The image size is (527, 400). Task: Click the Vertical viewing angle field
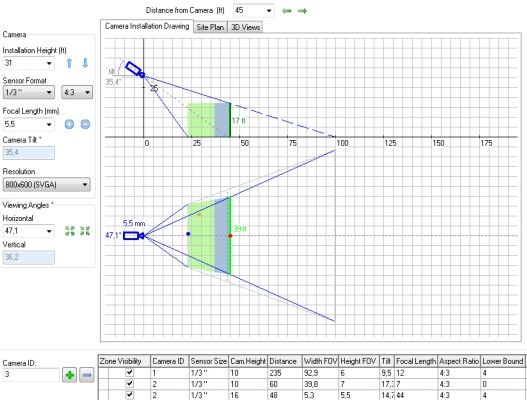(29, 257)
